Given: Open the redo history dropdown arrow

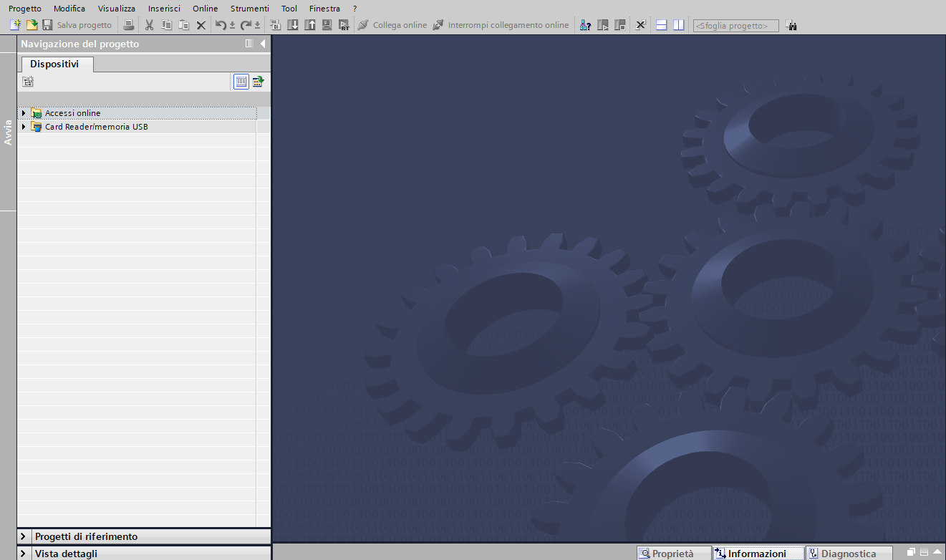Looking at the screenshot, I should tap(257, 26).
